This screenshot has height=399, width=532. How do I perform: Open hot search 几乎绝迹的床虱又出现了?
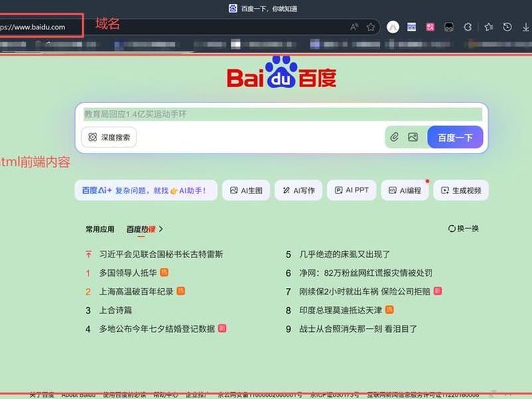tap(344, 254)
